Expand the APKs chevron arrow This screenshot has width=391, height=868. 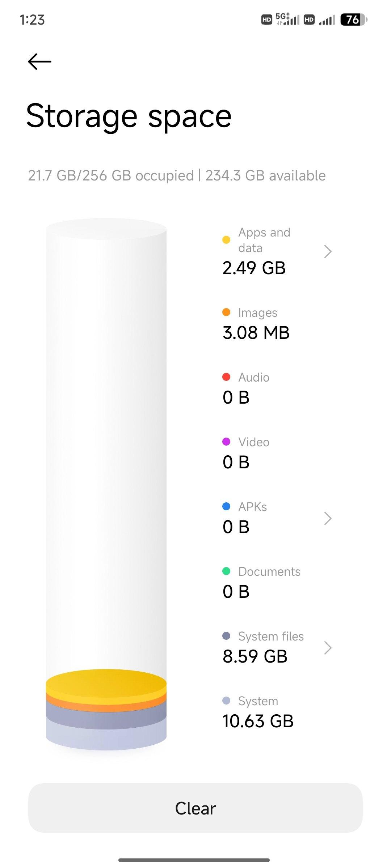[x=328, y=518]
